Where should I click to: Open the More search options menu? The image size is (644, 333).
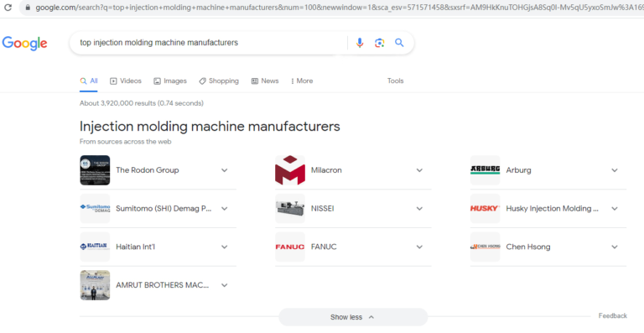tap(302, 81)
